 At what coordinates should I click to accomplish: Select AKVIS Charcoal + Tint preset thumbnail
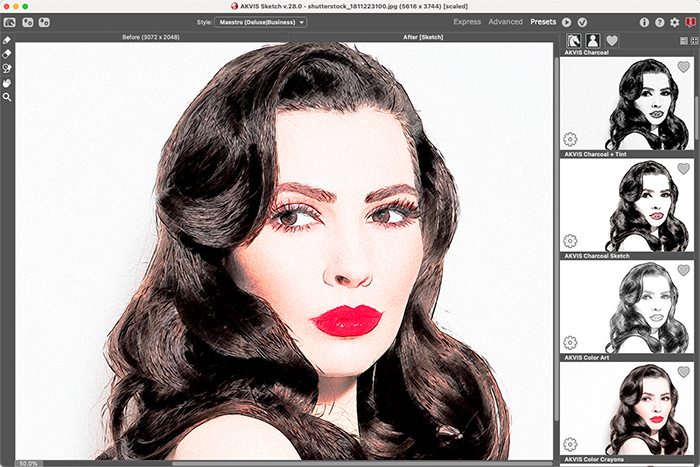[x=627, y=205]
